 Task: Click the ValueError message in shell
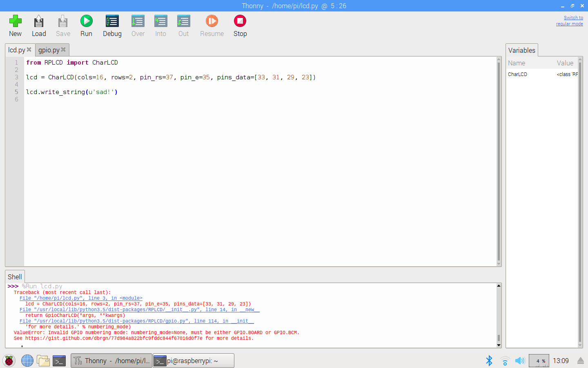[156, 332]
